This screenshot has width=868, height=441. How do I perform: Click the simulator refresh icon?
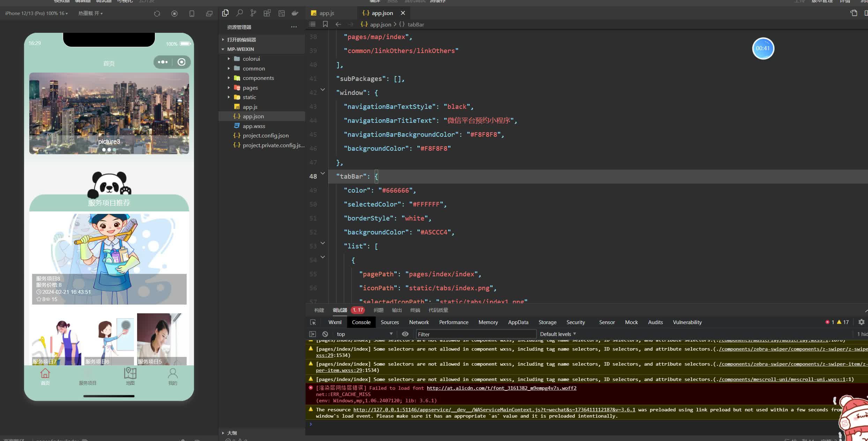pos(157,14)
